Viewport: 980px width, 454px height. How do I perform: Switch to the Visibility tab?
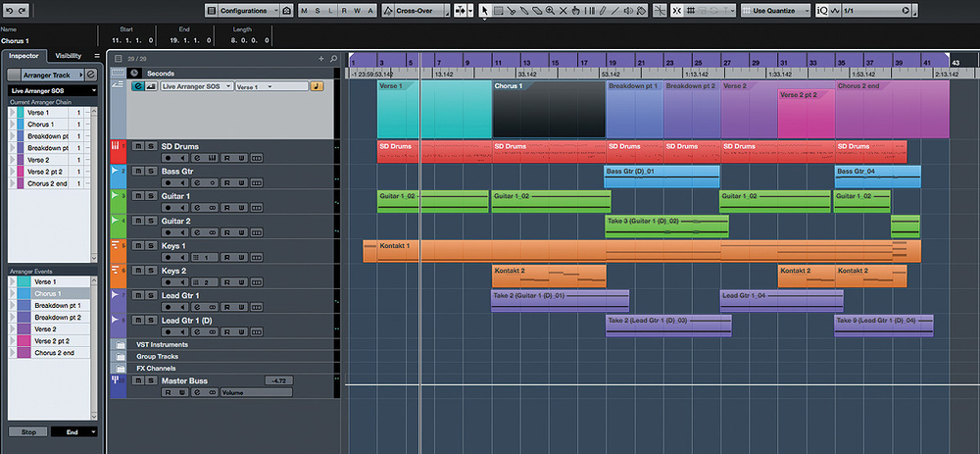69,56
